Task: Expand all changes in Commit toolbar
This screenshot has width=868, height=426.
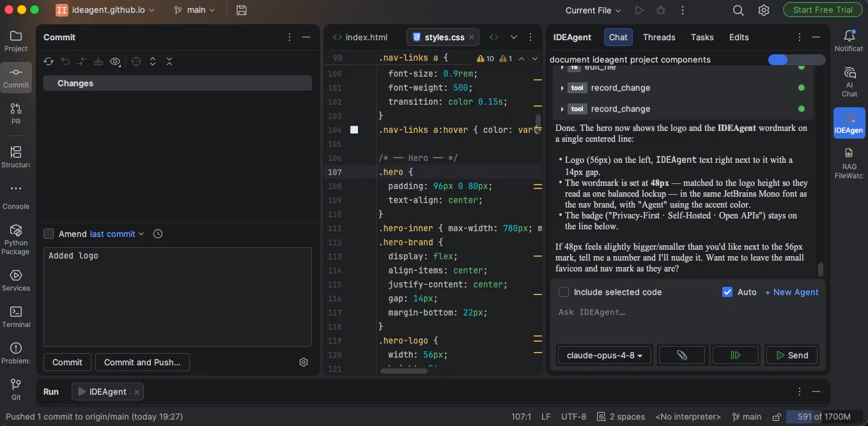Action: point(153,61)
